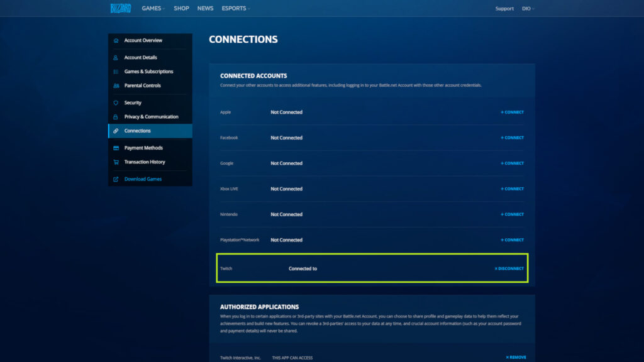Click the Transaction History receipt icon
Viewport: 644px width, 362px height.
(116, 162)
